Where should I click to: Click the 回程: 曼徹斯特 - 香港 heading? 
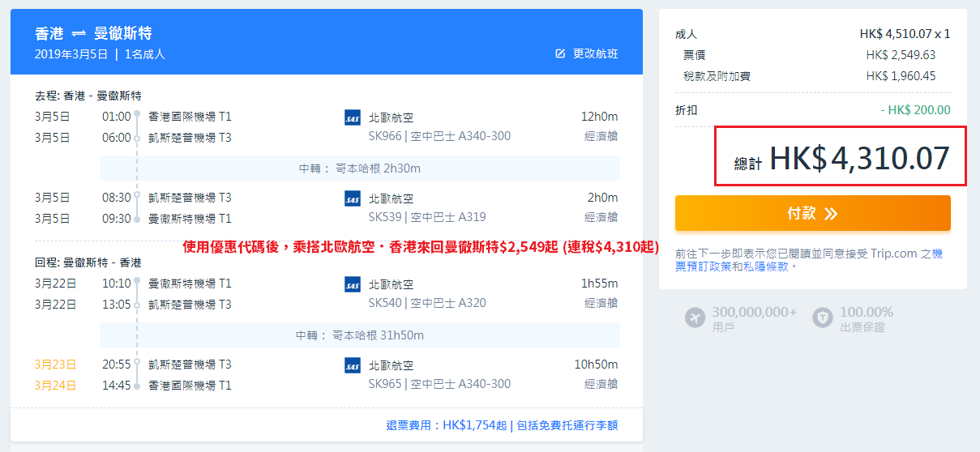[88, 262]
